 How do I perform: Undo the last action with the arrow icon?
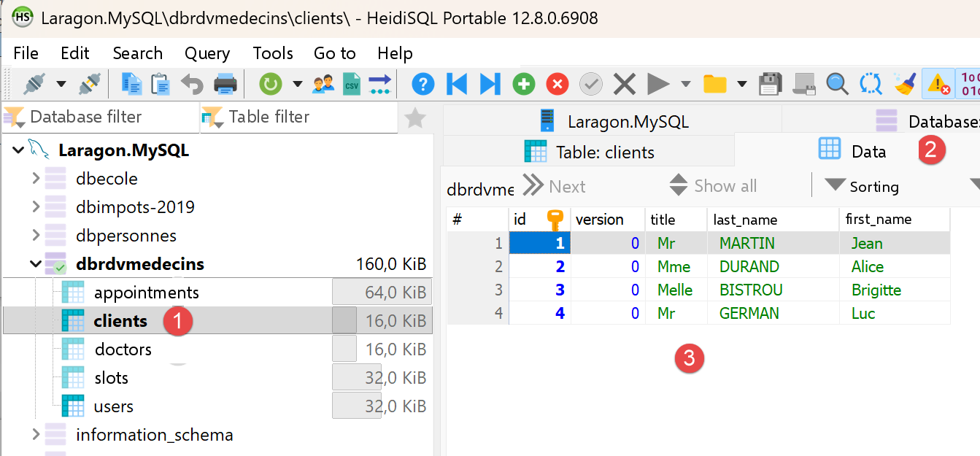pos(193,84)
